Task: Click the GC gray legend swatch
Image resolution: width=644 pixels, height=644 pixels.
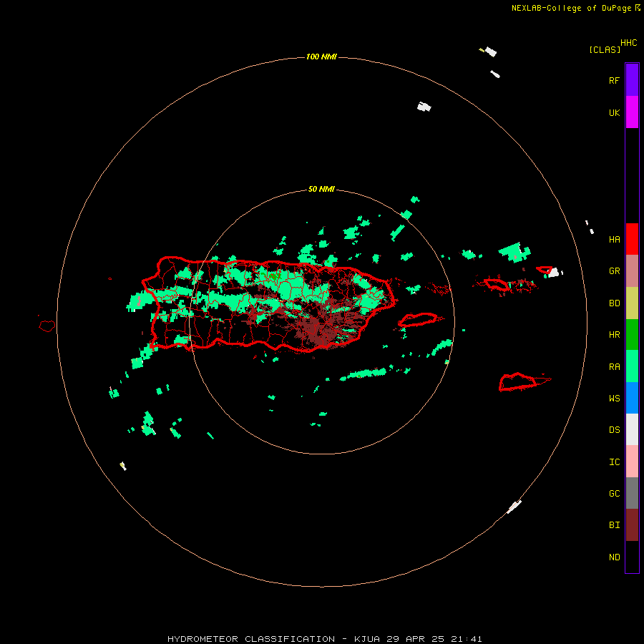Action: tap(632, 493)
